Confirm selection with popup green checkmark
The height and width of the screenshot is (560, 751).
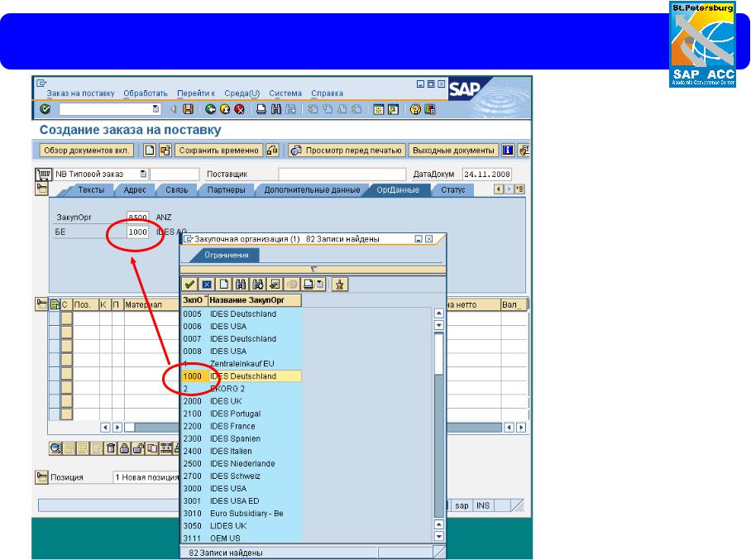(x=189, y=285)
